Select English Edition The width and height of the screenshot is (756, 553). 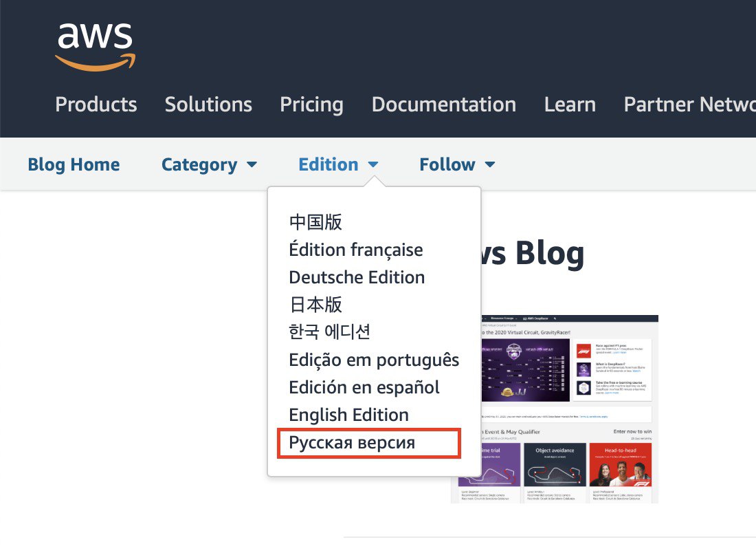pos(348,415)
